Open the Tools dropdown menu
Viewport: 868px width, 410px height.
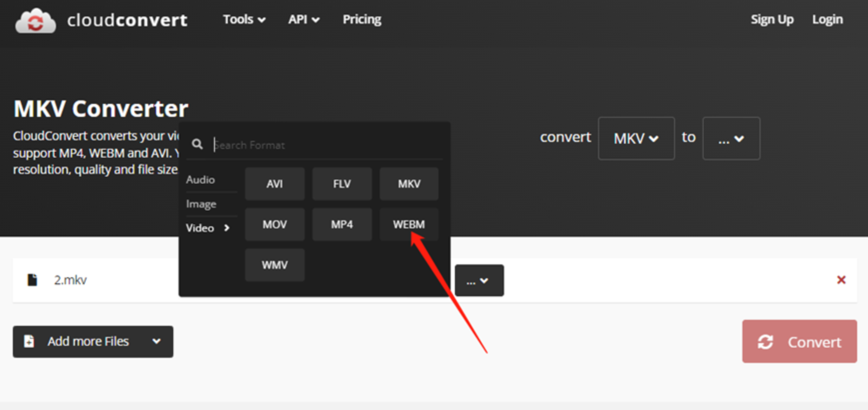pyautogui.click(x=244, y=19)
